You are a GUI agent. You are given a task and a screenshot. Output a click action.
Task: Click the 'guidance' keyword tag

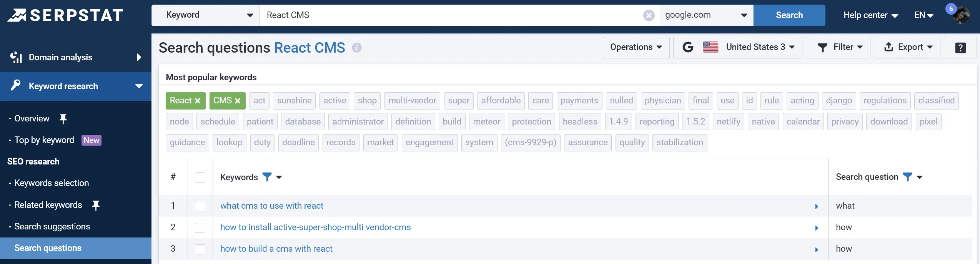(x=188, y=143)
